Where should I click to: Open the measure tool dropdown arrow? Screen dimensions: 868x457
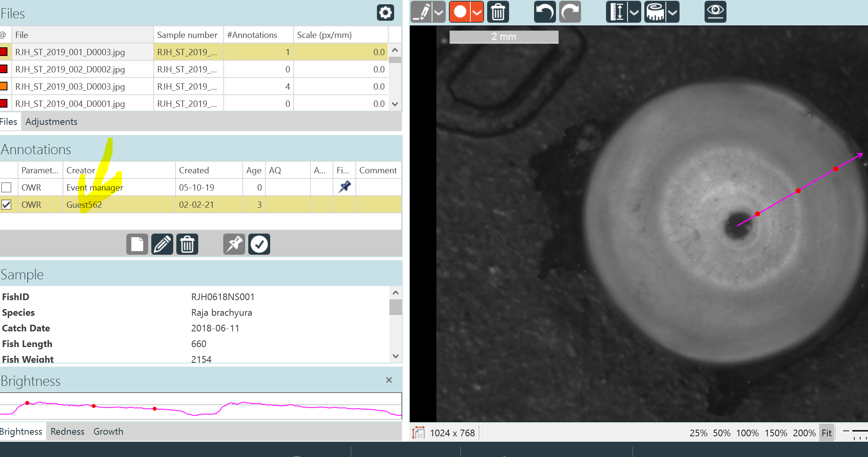tap(673, 12)
